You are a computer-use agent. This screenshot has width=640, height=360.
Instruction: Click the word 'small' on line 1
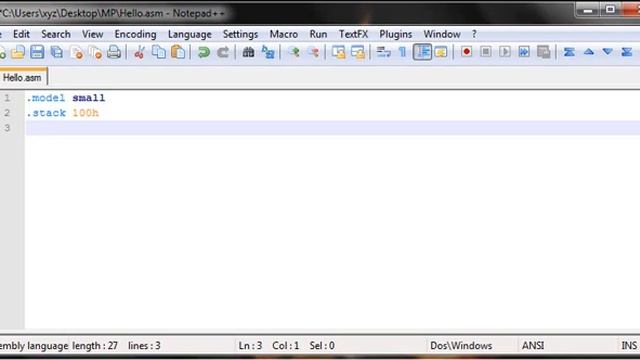(x=89, y=98)
